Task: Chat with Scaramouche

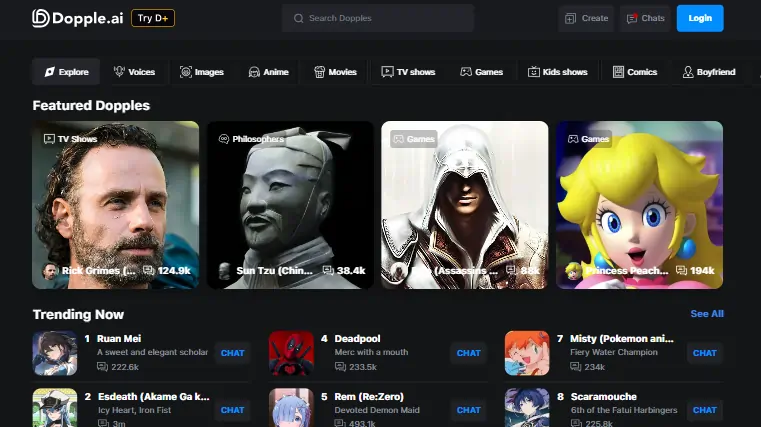Action: 705,410
